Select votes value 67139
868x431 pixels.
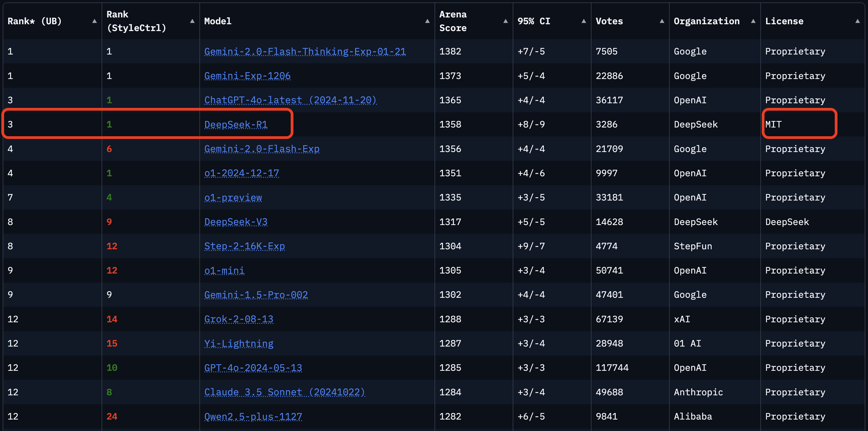(x=609, y=319)
